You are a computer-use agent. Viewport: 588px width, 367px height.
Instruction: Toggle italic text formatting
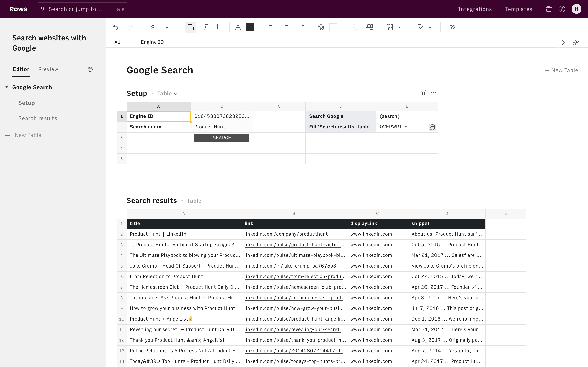pos(205,28)
